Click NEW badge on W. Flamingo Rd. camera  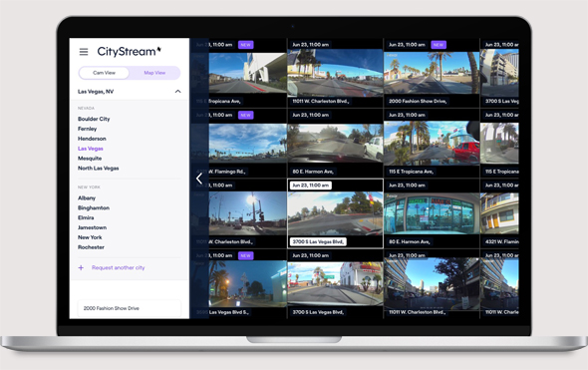245,115
